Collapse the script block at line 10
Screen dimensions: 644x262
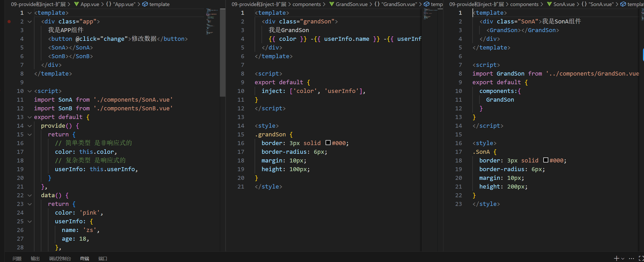tap(30, 91)
